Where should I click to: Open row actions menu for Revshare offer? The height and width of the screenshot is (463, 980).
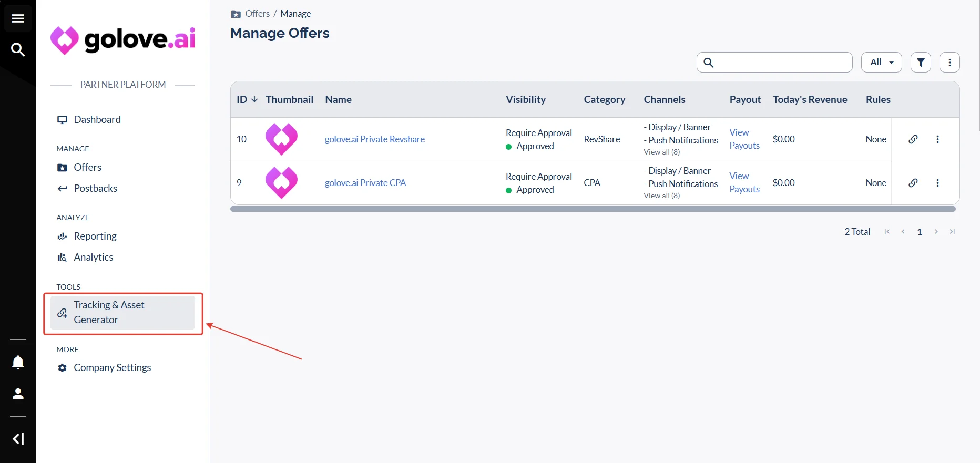(937, 139)
